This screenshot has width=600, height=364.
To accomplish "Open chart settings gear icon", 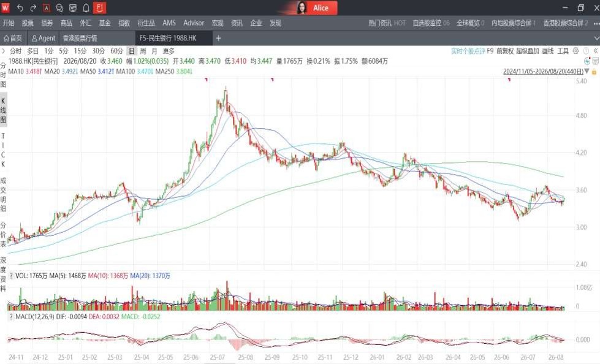I will point(575,51).
